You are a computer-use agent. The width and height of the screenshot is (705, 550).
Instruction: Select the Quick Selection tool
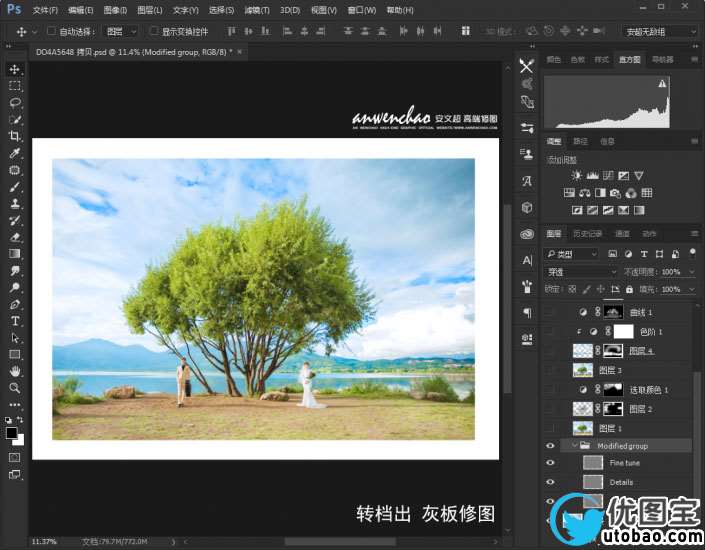coord(14,120)
